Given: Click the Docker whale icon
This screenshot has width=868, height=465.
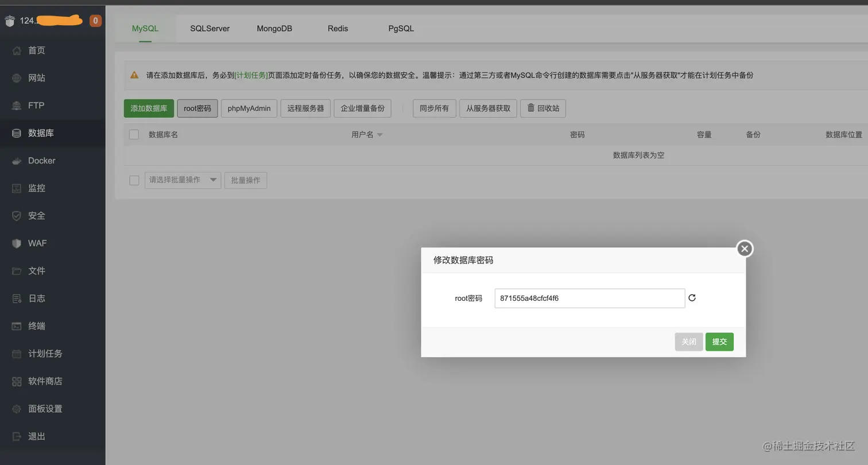Looking at the screenshot, I should pos(17,161).
